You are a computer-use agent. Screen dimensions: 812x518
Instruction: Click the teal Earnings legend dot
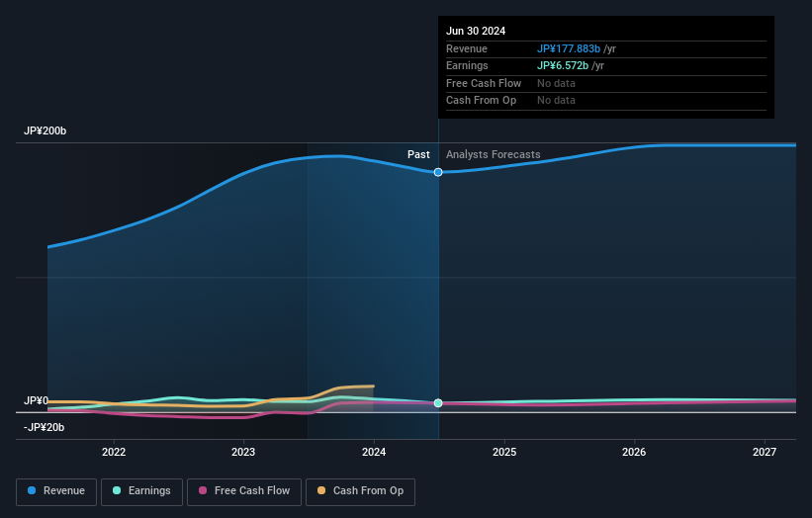(117, 490)
